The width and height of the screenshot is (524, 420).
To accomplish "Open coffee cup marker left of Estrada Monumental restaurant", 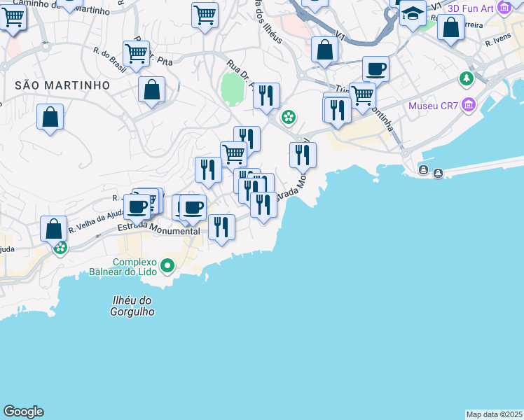I will tap(192, 207).
